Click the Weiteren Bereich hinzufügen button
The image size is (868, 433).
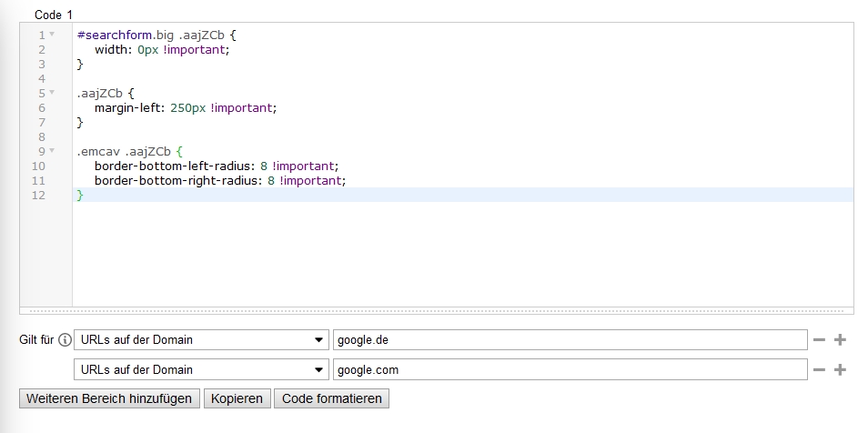click(x=109, y=398)
